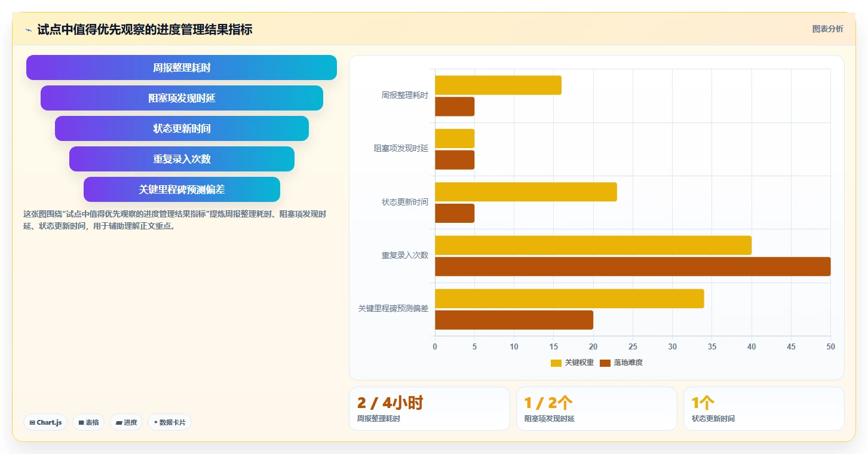868x454 pixels.
Task: Toggle the 关键权重 legend series
Action: pos(572,363)
